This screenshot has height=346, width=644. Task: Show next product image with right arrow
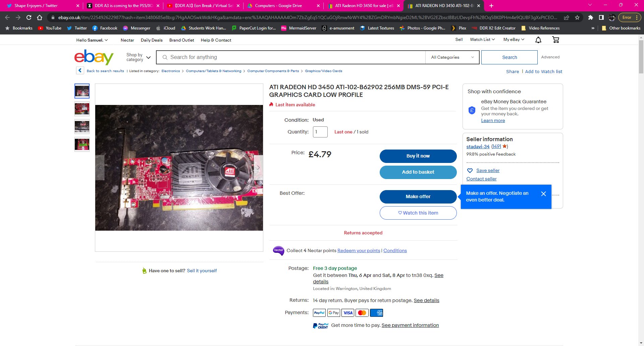[258, 168]
